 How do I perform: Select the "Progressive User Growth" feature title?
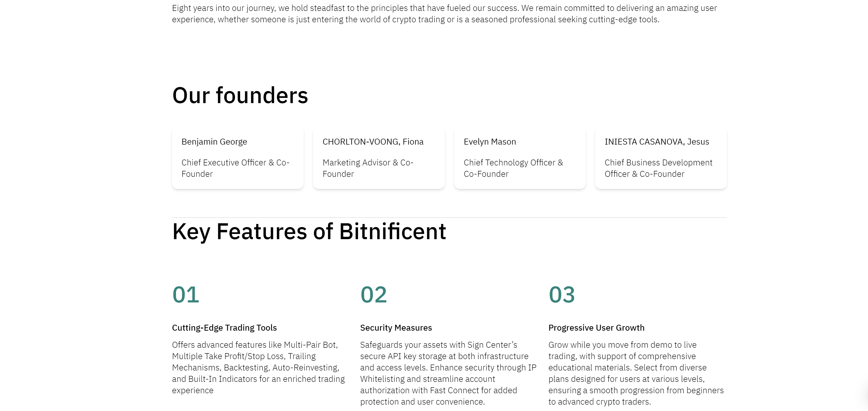[596, 328]
